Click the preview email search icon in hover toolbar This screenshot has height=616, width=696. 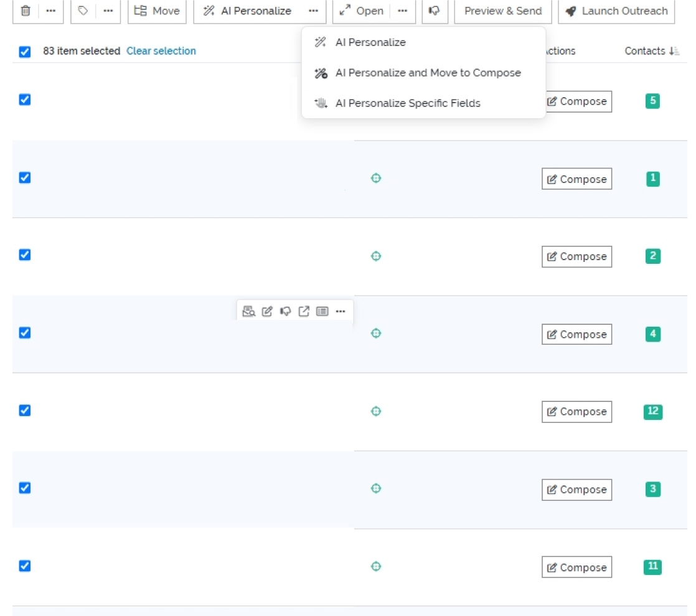point(248,311)
